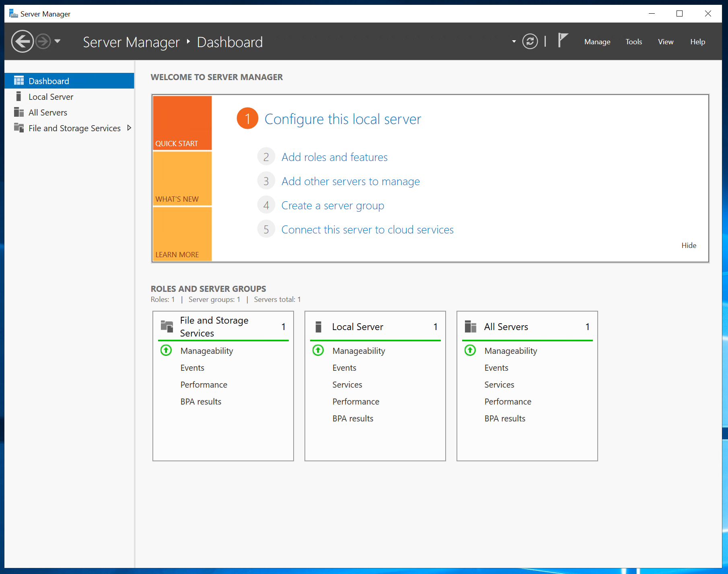Select the QUICK START tile

[x=182, y=123]
